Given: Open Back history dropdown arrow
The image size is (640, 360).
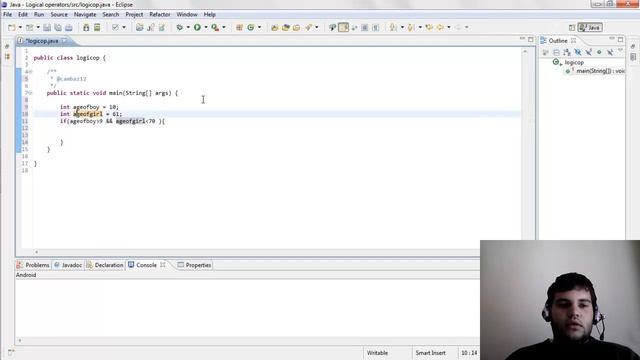Looking at the screenshot, I should tap(449, 27).
